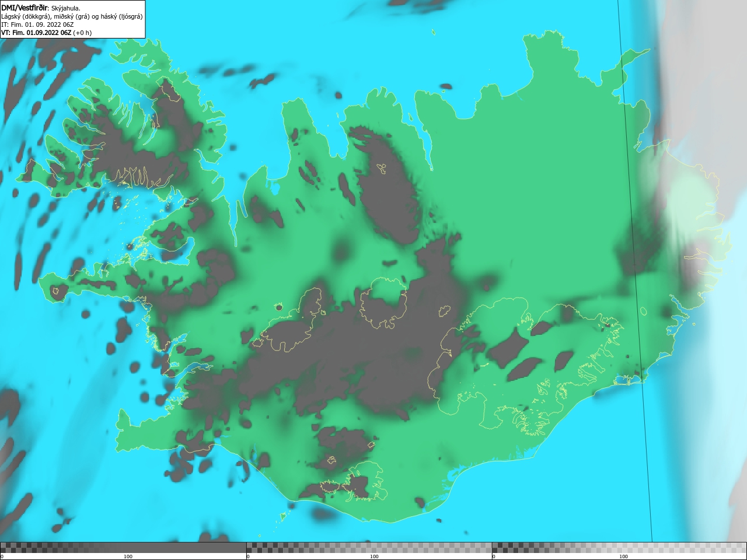Click the 'VT: Fim. 01.09.2022 06Z (+0 h)' line
Image resolution: width=747 pixels, height=560 pixels.
tap(46, 33)
